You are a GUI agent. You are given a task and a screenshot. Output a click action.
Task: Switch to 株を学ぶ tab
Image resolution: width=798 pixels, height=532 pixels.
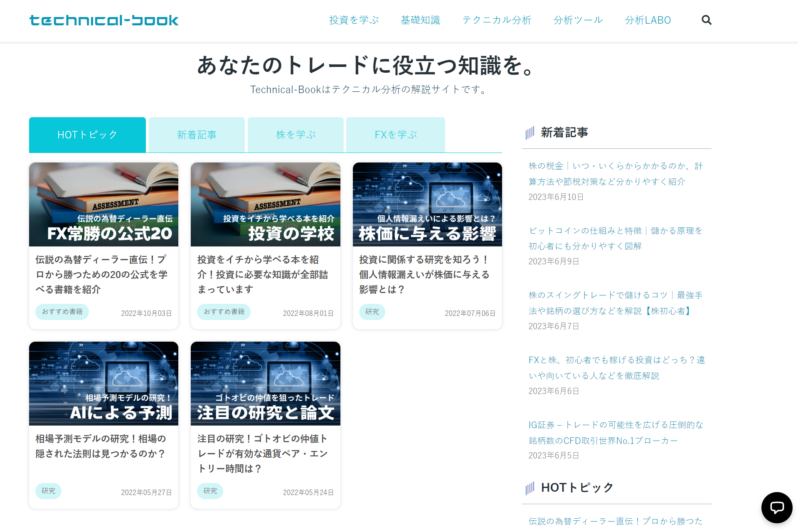tap(296, 135)
